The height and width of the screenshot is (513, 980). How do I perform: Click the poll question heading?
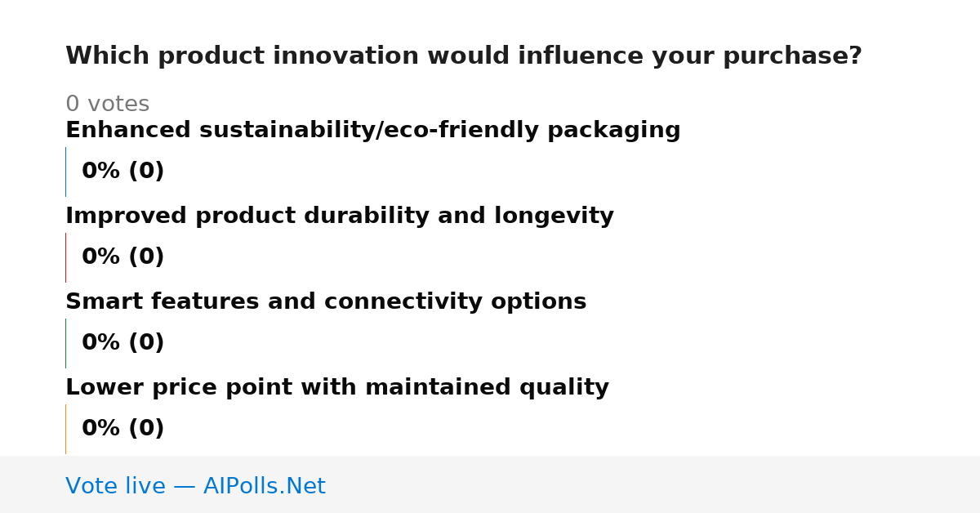(464, 56)
